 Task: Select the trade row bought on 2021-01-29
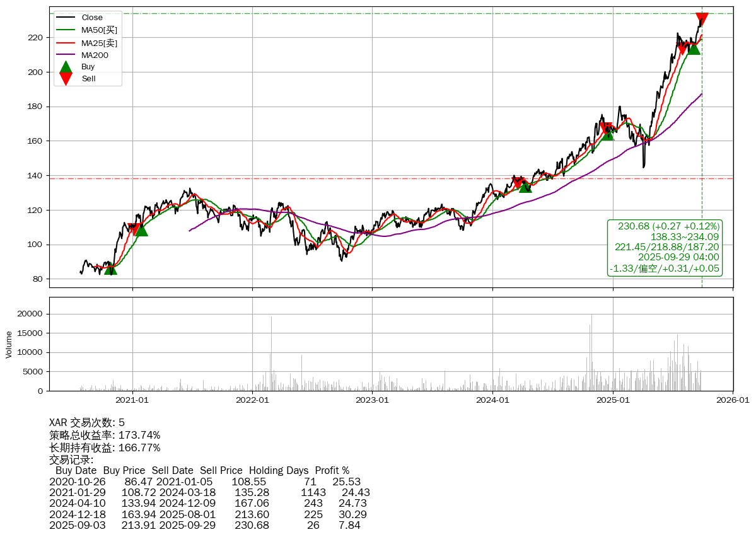click(209, 492)
